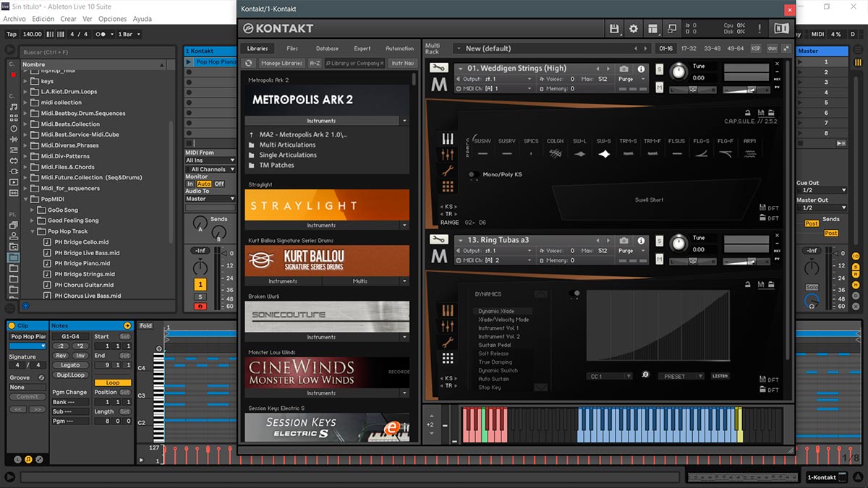
Task: Select PH Bridge Piano.mid in the Ableton browser
Action: click(82, 263)
